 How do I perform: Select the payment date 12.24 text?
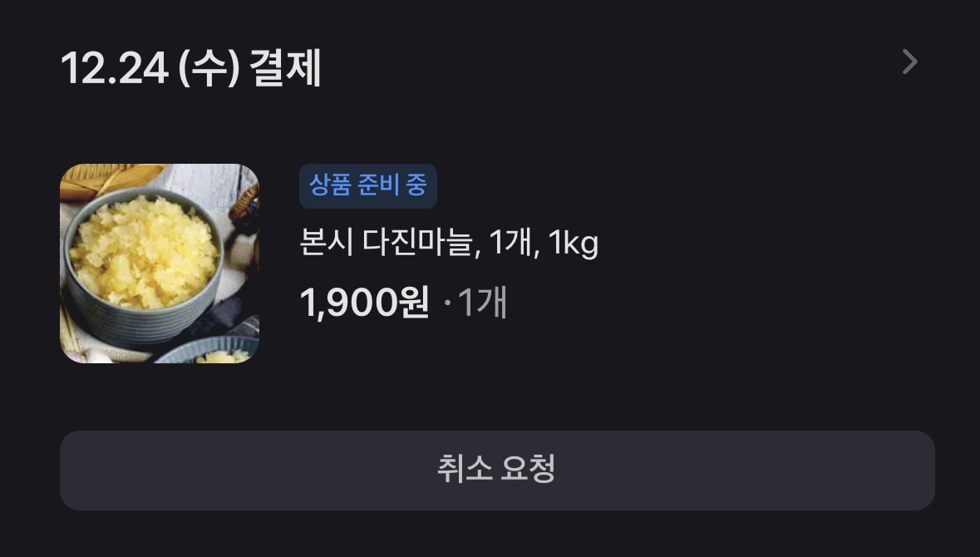[x=115, y=67]
